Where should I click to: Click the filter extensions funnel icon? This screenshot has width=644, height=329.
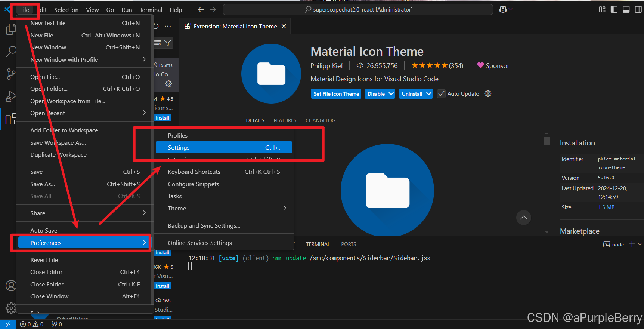coord(168,43)
